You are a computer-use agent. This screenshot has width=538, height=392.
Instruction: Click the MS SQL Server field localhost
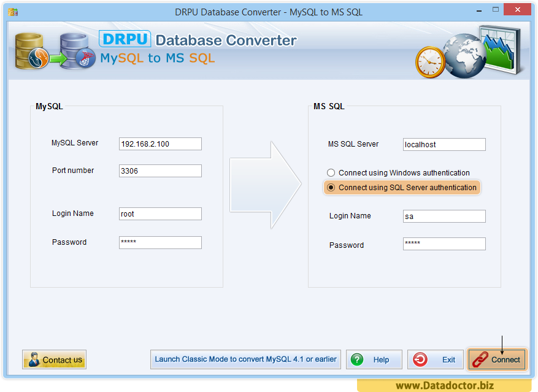pos(444,145)
